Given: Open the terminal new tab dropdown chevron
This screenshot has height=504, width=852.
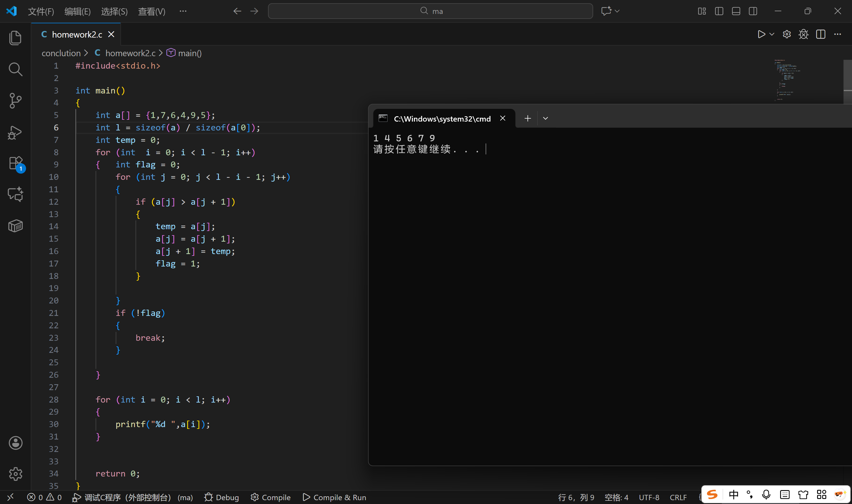Looking at the screenshot, I should [x=545, y=119].
